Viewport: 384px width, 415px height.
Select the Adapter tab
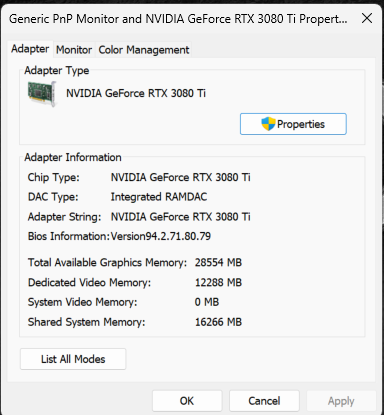tap(30, 49)
